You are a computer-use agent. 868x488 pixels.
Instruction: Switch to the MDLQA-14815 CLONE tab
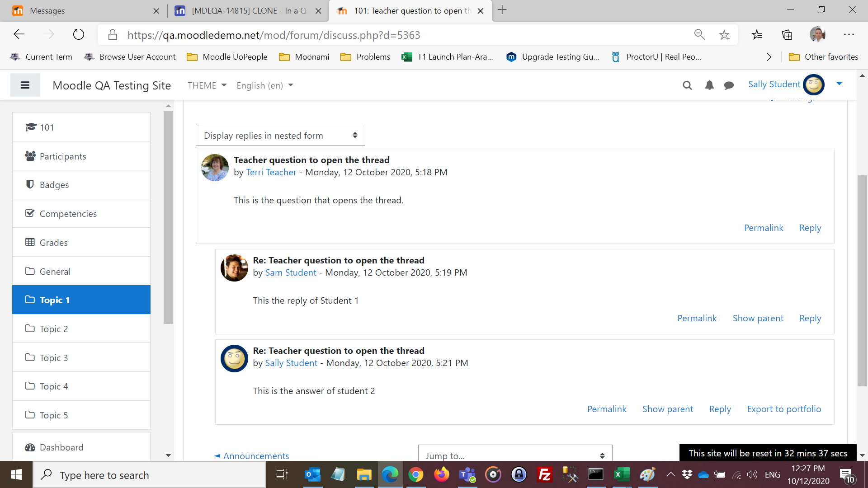[248, 10]
